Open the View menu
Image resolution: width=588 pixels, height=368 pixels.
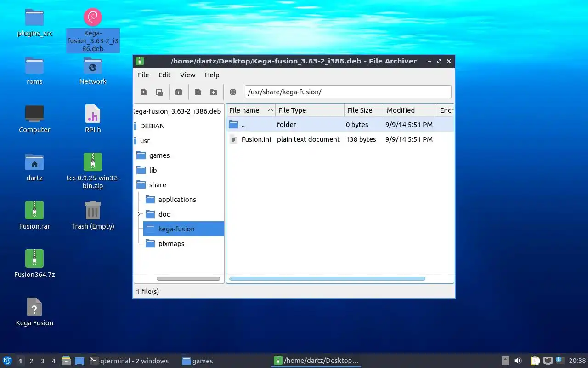187,75
